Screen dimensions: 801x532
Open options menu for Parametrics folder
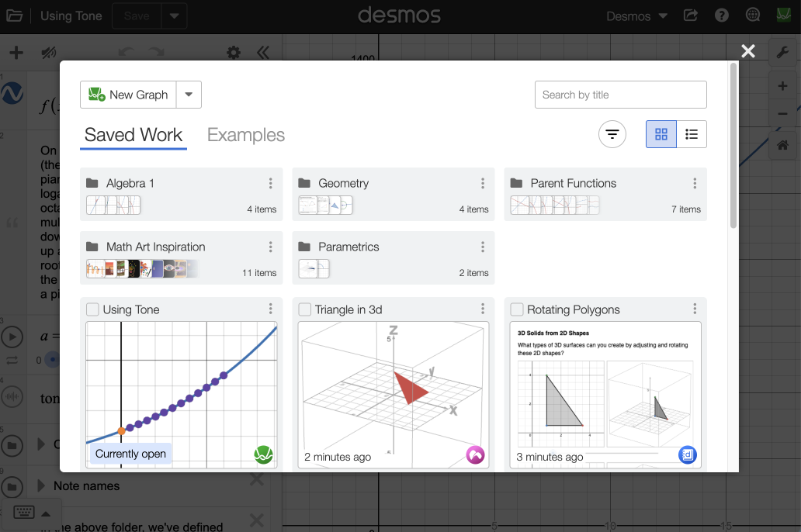point(482,247)
